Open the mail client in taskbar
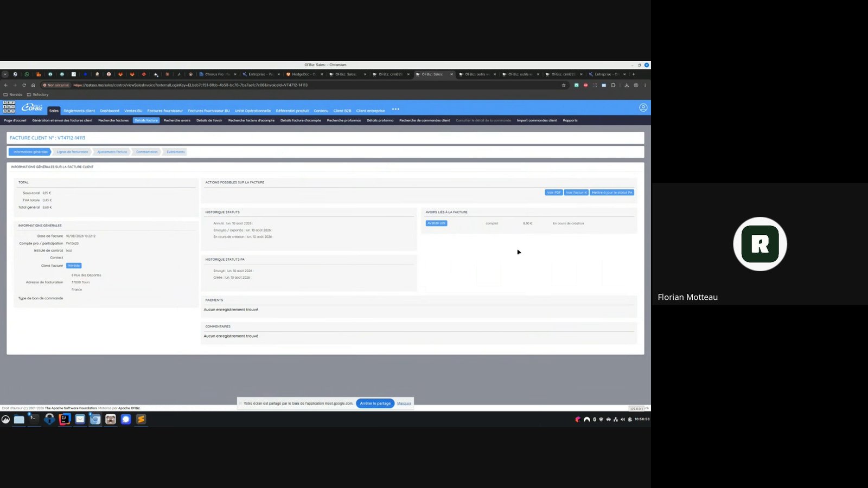868x488 pixels. [x=80, y=419]
